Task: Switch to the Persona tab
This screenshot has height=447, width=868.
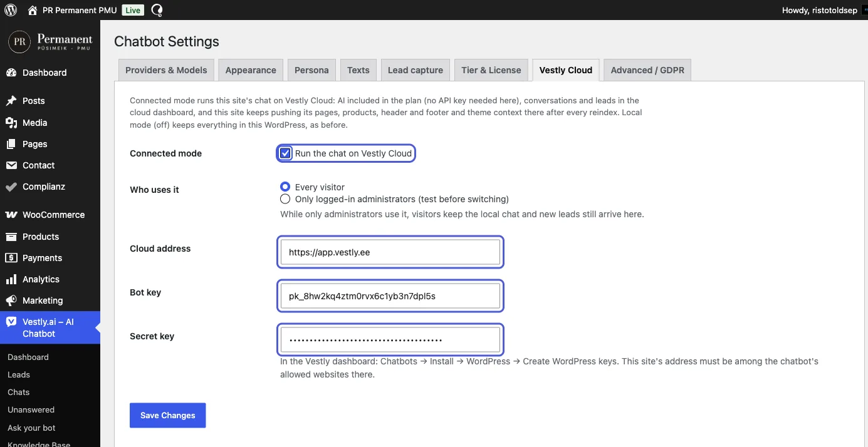Action: pos(311,70)
